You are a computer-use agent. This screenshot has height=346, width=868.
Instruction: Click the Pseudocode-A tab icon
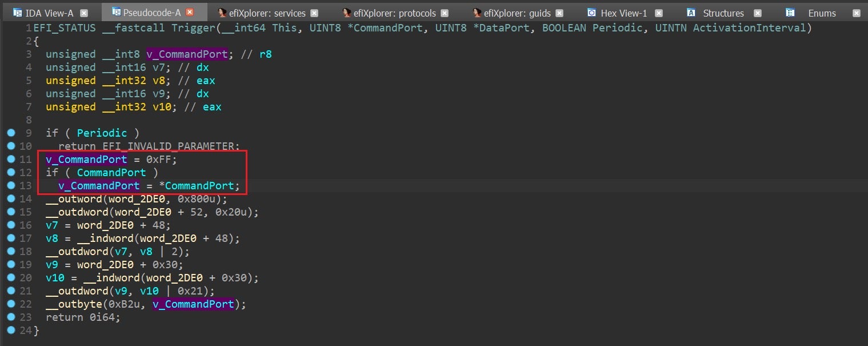tap(116, 12)
